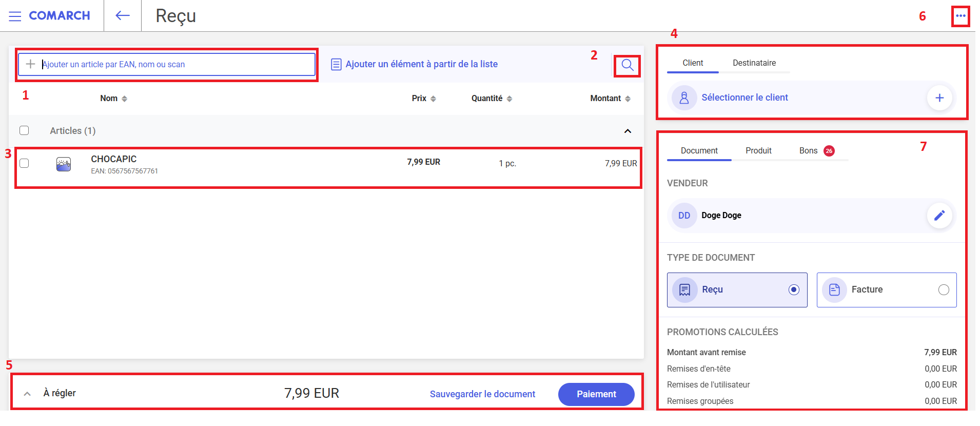Expand the À régler summary chevron
Screen dimensions: 980x426
(x=28, y=394)
